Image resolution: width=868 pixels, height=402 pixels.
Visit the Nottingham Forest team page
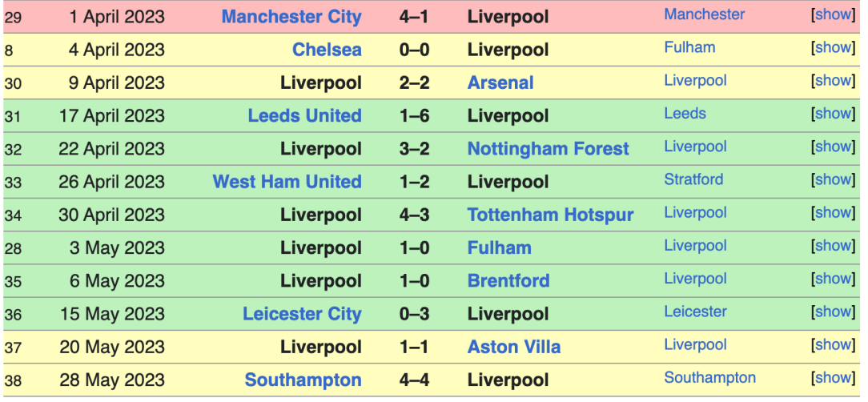548,149
